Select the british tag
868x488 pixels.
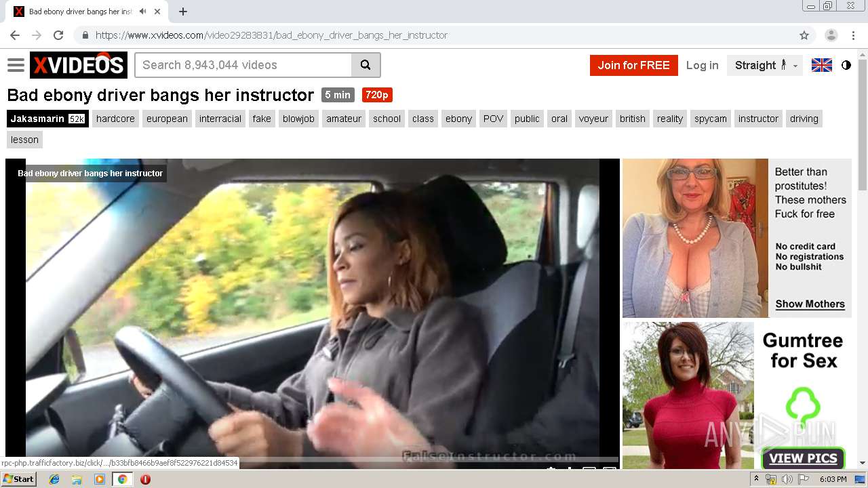[633, 119]
